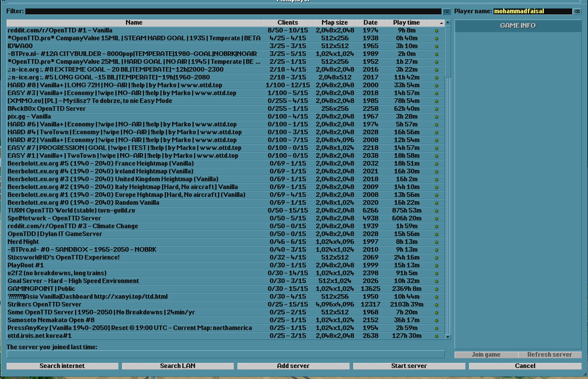Click inside the Filter input field
Screen dimensions: 588x379
[x=233, y=11]
